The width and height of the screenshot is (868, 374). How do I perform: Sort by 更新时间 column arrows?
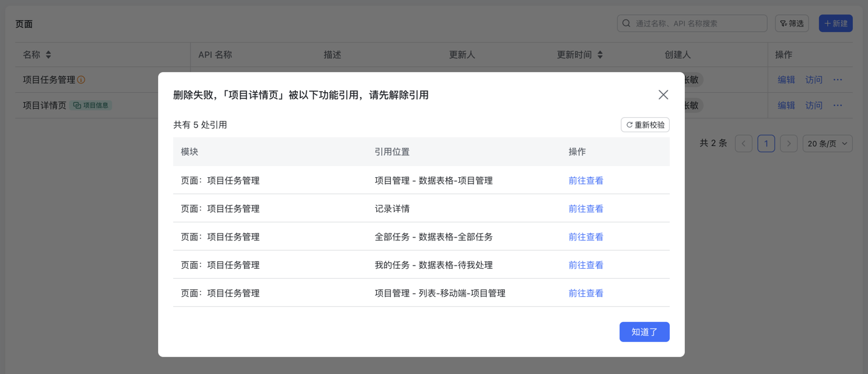600,55
